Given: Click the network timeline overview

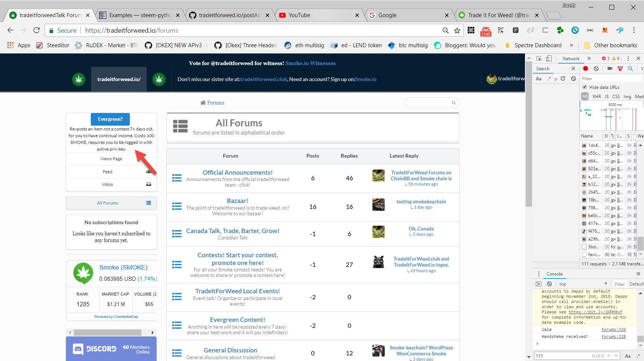Looking at the screenshot, I should pyautogui.click(x=612, y=116).
